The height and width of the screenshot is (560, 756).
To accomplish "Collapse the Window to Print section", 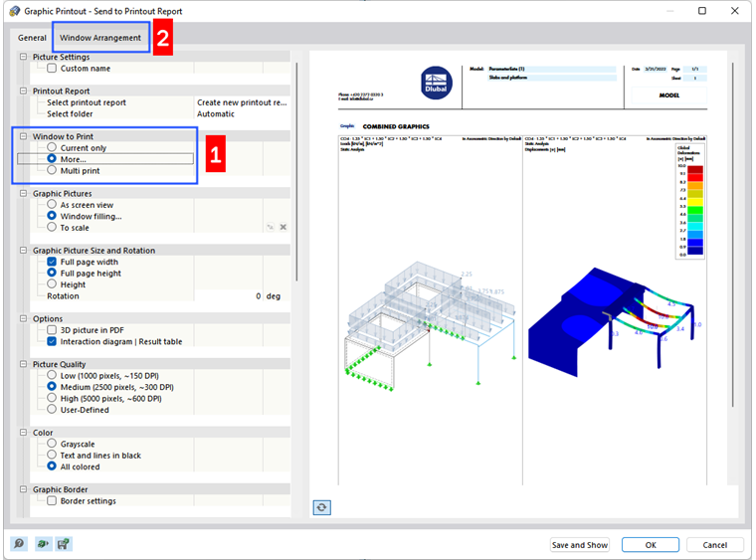I will [x=23, y=136].
